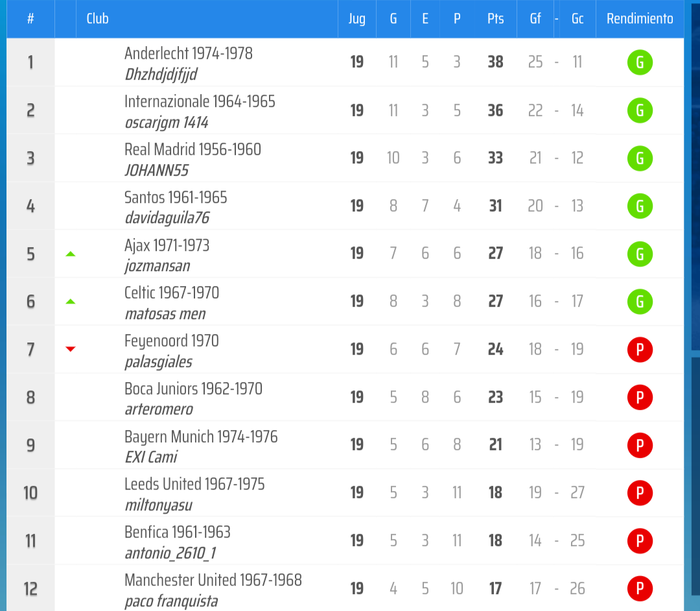Sort table by Pts column header
700x611 pixels.
pos(495,19)
